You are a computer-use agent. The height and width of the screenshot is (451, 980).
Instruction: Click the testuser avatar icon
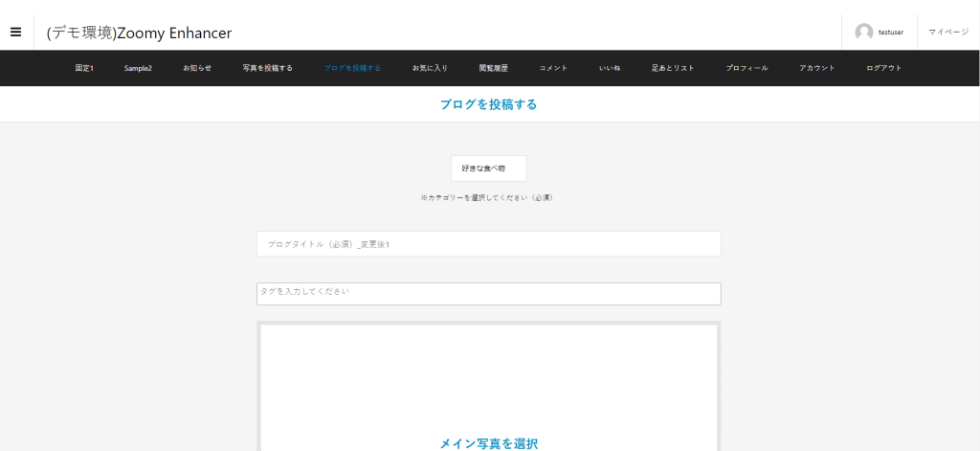tap(863, 32)
